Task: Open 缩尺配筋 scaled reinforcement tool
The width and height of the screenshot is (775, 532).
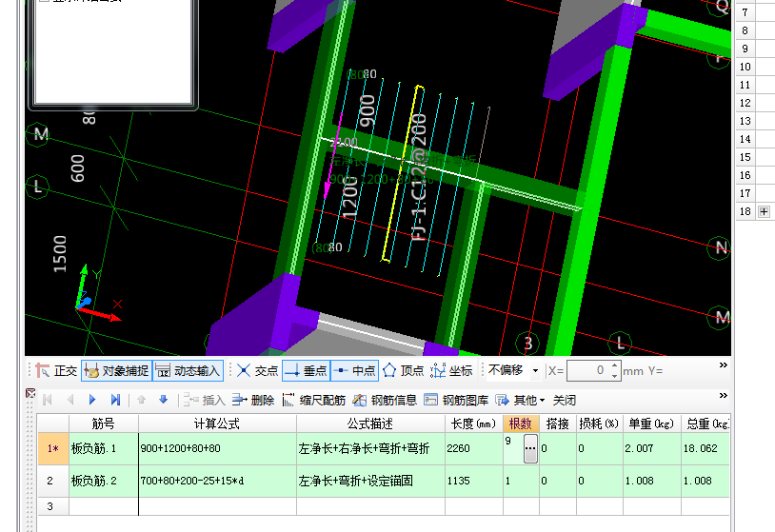Action: coord(314,400)
